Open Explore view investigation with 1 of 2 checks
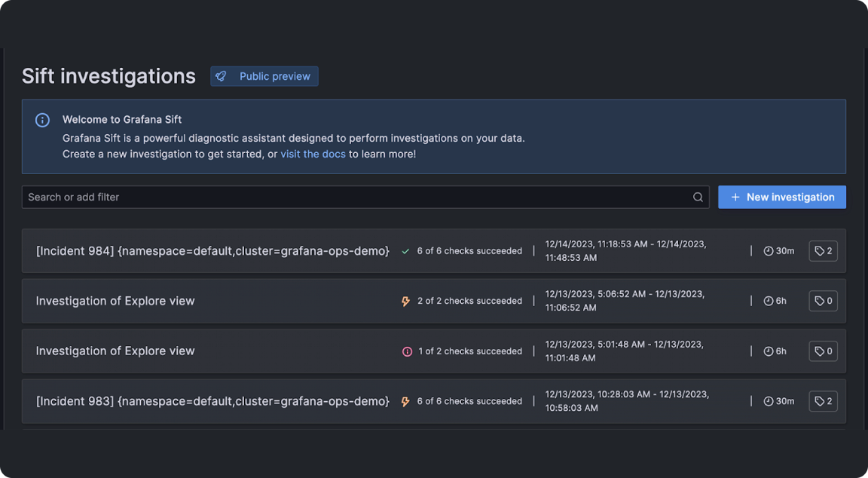 [115, 351]
